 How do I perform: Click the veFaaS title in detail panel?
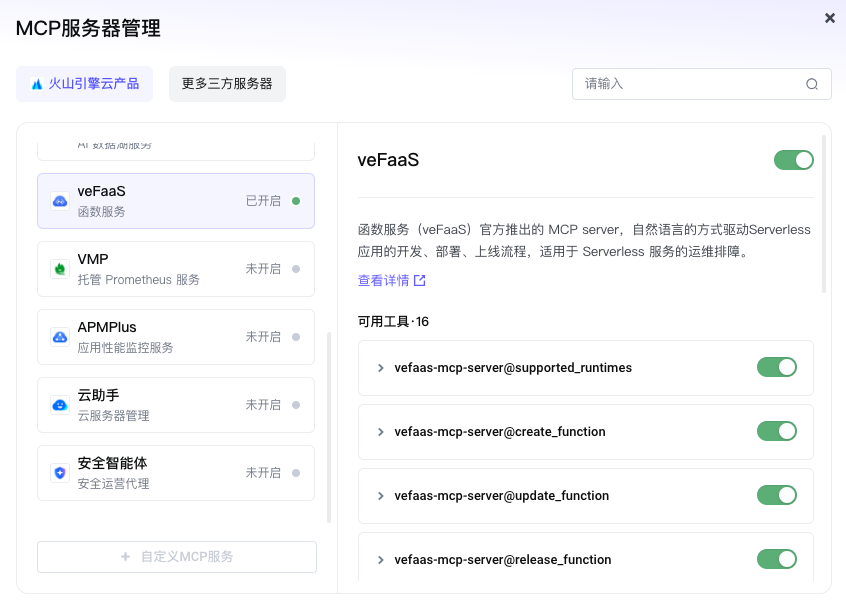coord(388,160)
